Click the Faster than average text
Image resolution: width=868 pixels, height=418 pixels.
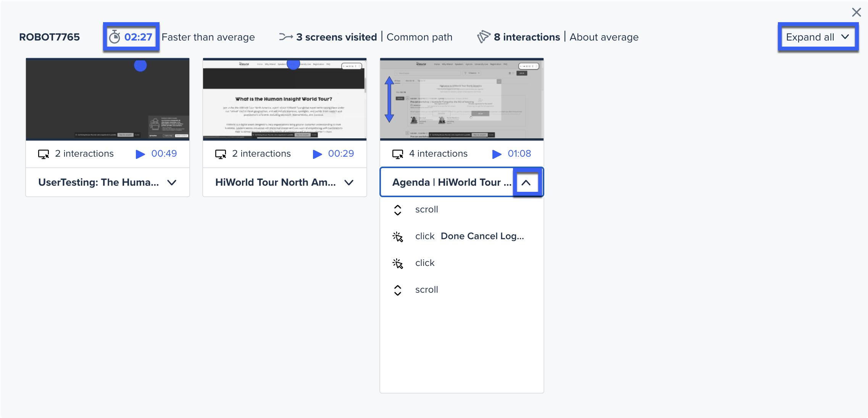[x=208, y=37]
